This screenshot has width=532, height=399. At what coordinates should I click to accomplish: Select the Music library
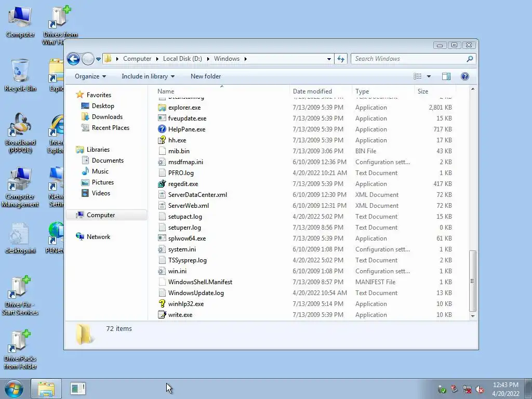(100, 171)
